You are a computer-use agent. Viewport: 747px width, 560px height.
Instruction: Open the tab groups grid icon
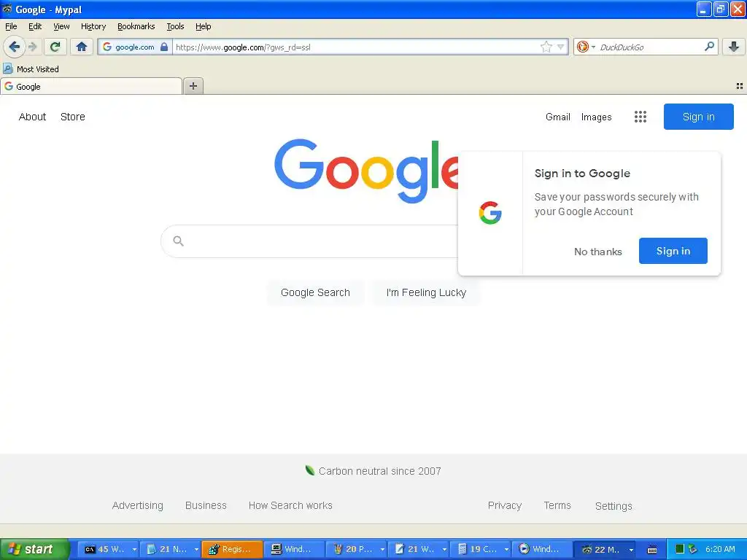coord(740,86)
